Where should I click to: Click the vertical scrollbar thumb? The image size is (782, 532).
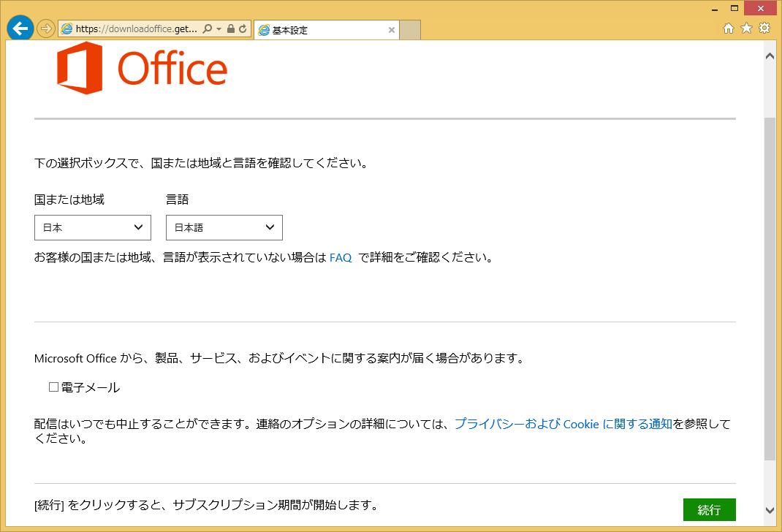tap(770, 289)
